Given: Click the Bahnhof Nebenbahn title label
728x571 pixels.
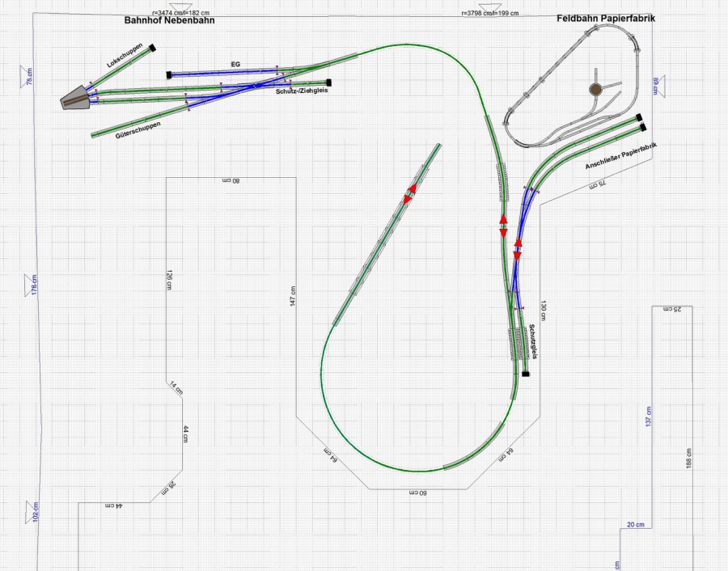Looking at the screenshot, I should point(169,20).
